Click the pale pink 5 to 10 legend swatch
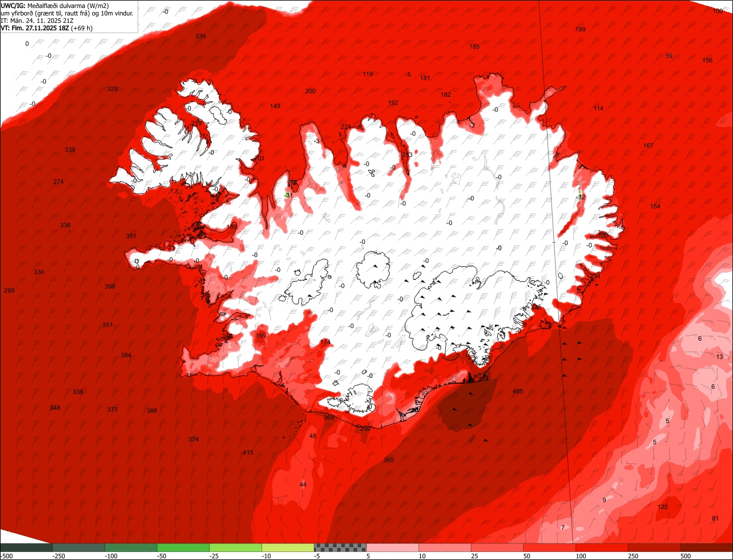 (x=393, y=547)
